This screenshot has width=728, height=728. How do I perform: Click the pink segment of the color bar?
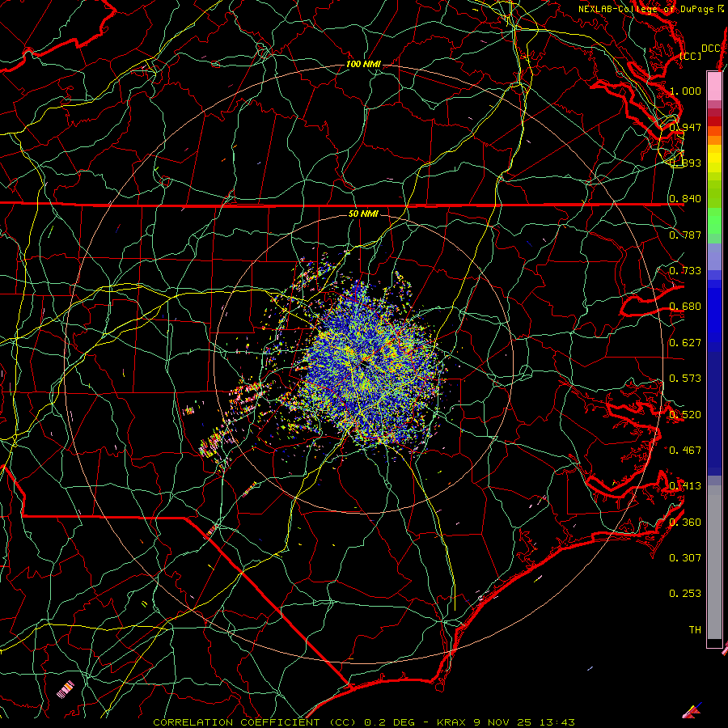coord(714,86)
